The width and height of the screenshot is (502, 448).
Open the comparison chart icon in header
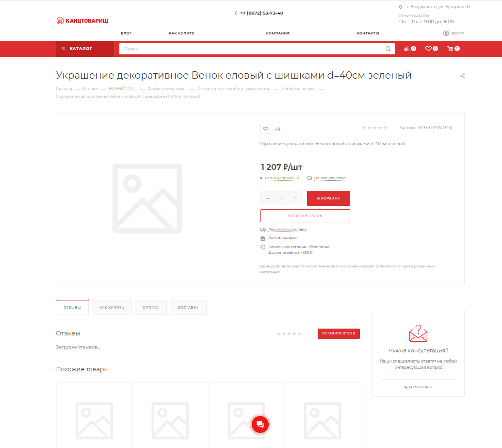(407, 49)
